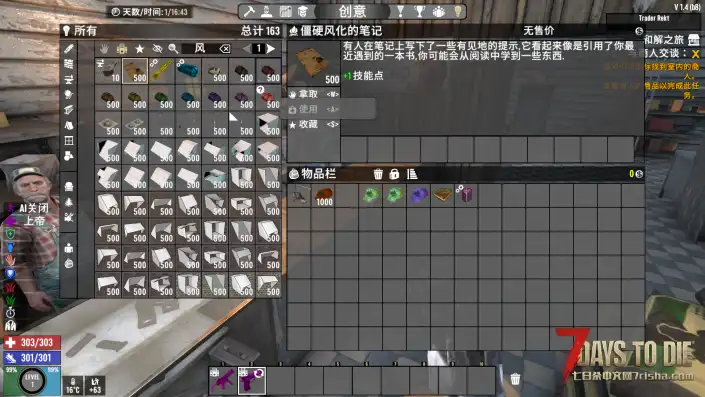Screen dimensions: 705x397
Task: Click the magnifier search icon
Action: tap(173, 49)
